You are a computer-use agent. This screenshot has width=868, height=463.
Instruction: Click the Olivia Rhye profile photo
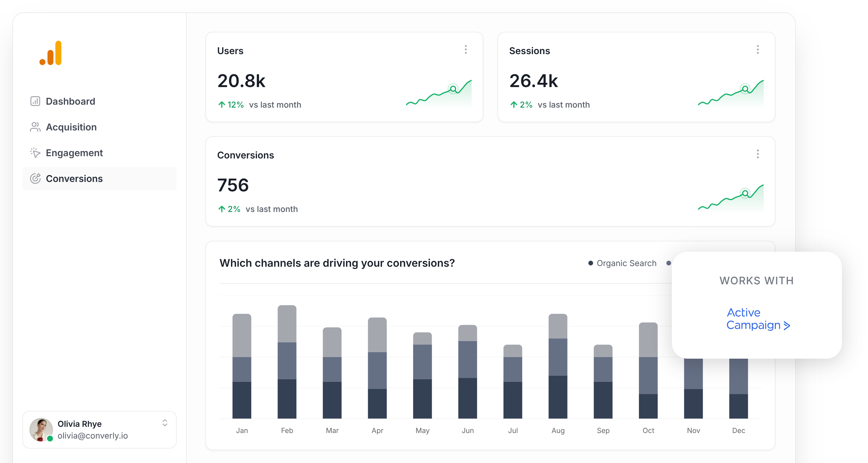click(41, 430)
